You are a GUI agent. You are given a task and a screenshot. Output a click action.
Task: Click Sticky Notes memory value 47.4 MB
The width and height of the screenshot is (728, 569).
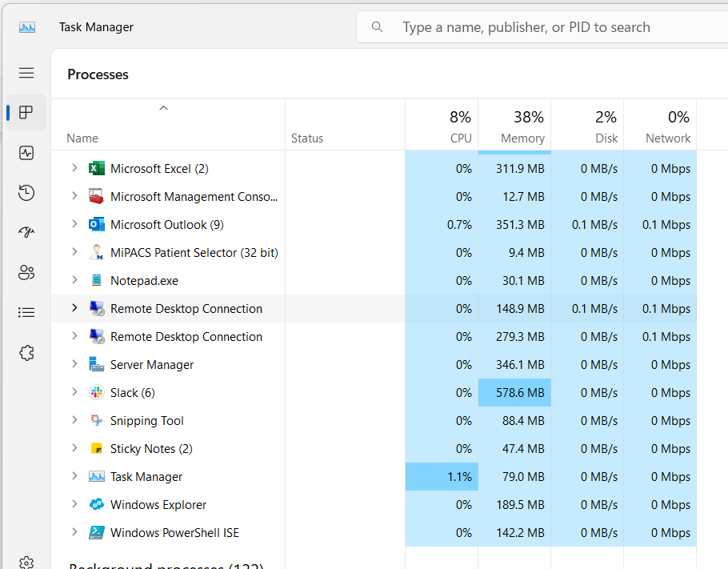coord(523,449)
